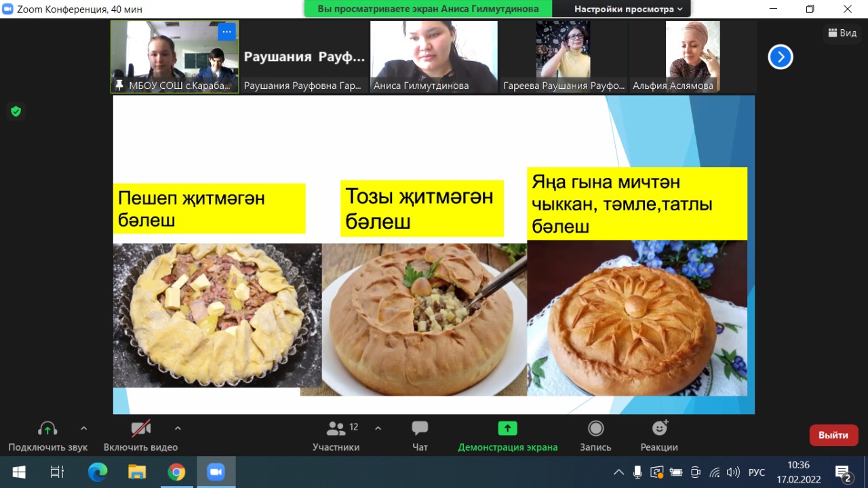Select Альфия Аслямова video thumbnail
Screen dimensions: 868x488
point(692,56)
